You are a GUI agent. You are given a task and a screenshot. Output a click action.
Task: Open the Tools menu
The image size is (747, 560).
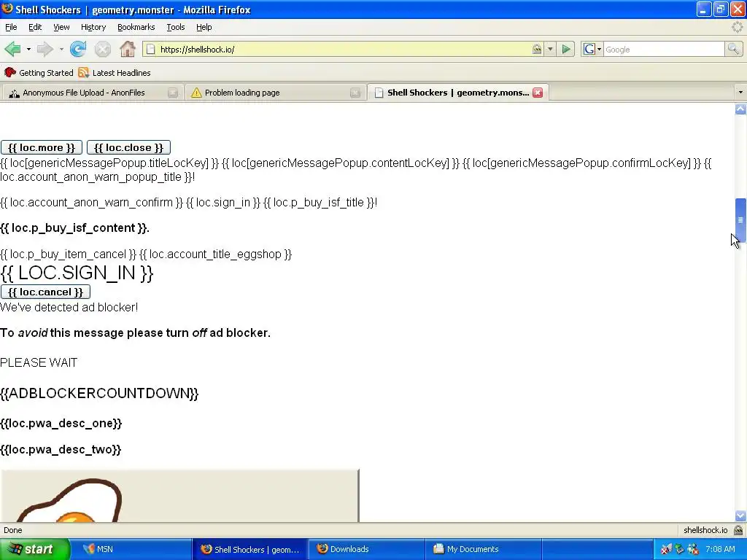(x=175, y=27)
